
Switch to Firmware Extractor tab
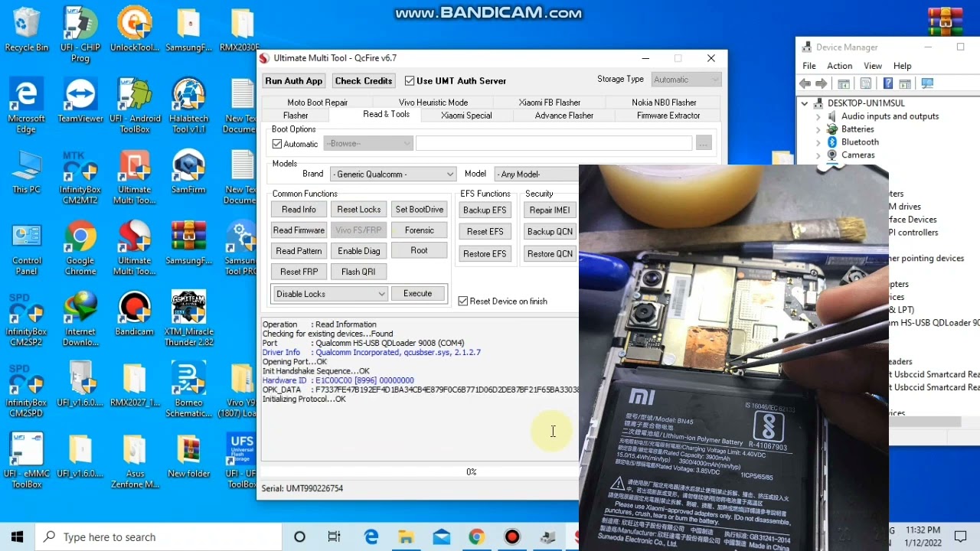click(x=668, y=116)
